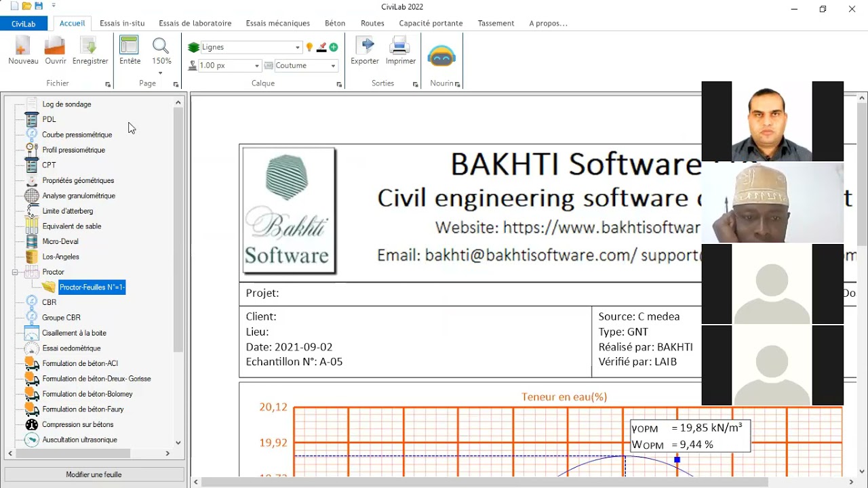868x488 pixels.
Task: Open the quick access customize arrow
Action: point(54,6)
